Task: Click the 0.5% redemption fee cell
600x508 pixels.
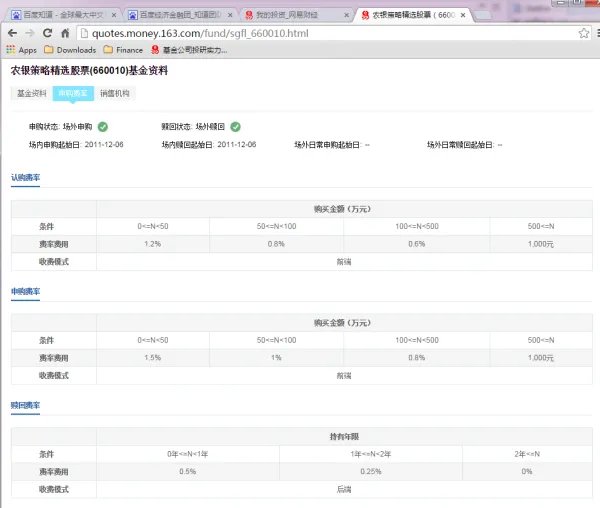Action: tap(188, 472)
